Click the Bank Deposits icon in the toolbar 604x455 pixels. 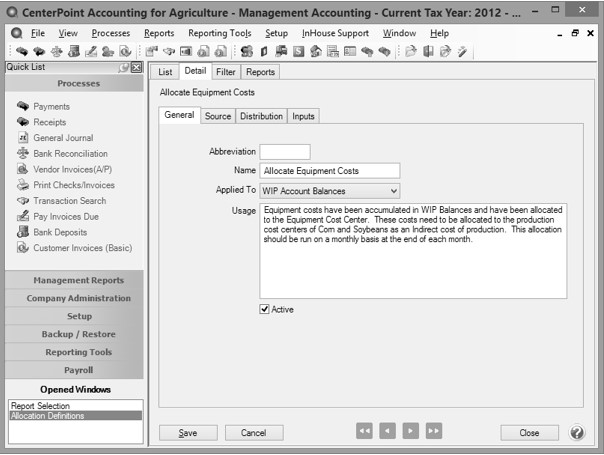[74, 51]
